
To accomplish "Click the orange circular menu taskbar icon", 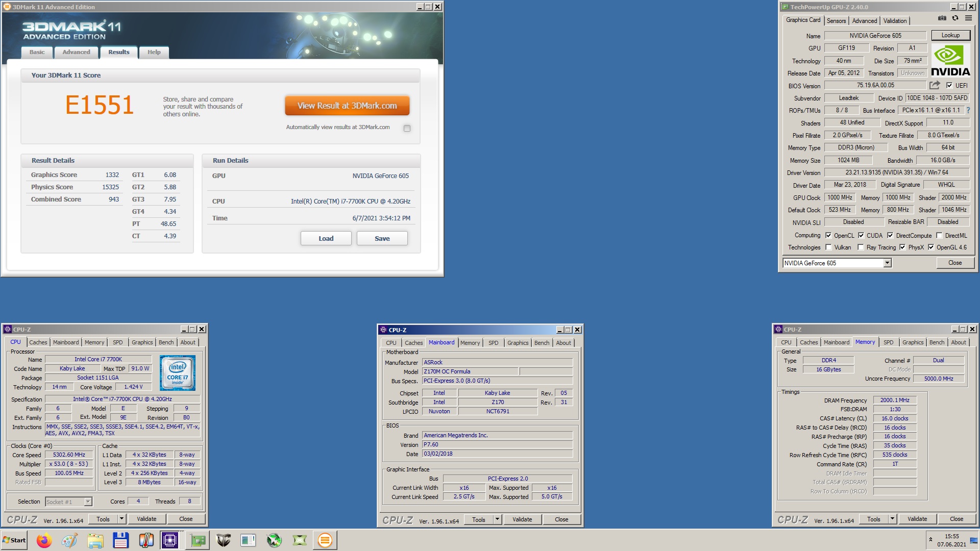I will tap(325, 540).
